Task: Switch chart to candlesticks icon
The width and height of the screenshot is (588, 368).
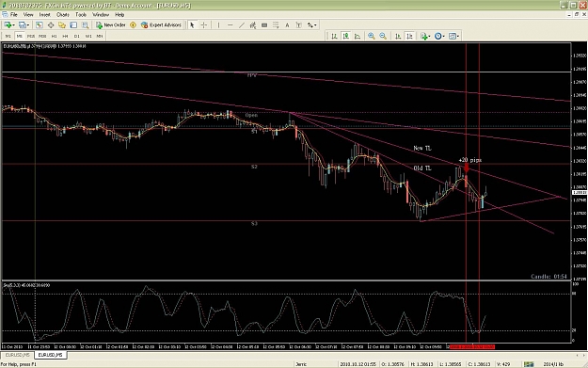Action: point(346,36)
